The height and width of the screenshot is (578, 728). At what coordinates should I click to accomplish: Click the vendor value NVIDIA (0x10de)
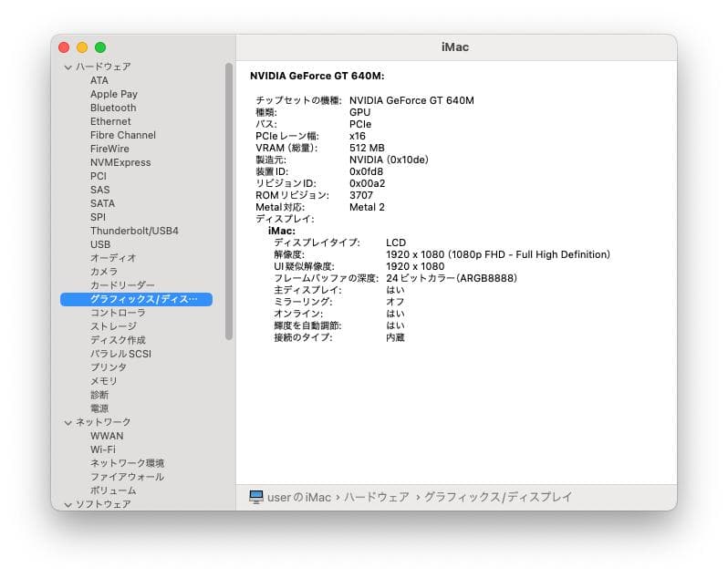[x=389, y=160]
